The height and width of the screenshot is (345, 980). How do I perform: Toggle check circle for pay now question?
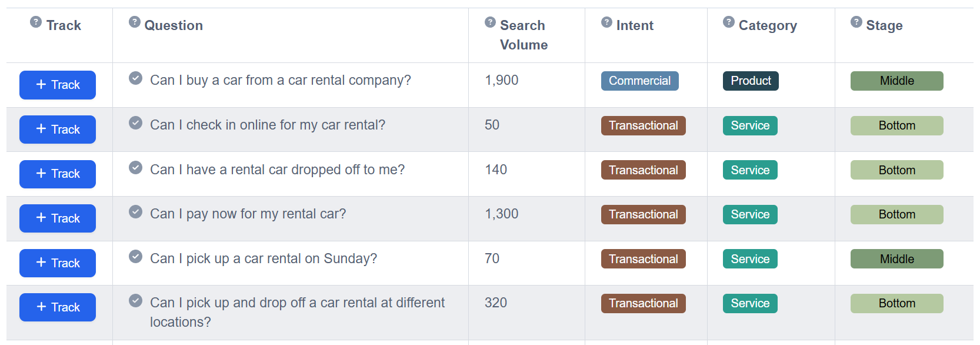coord(136,212)
